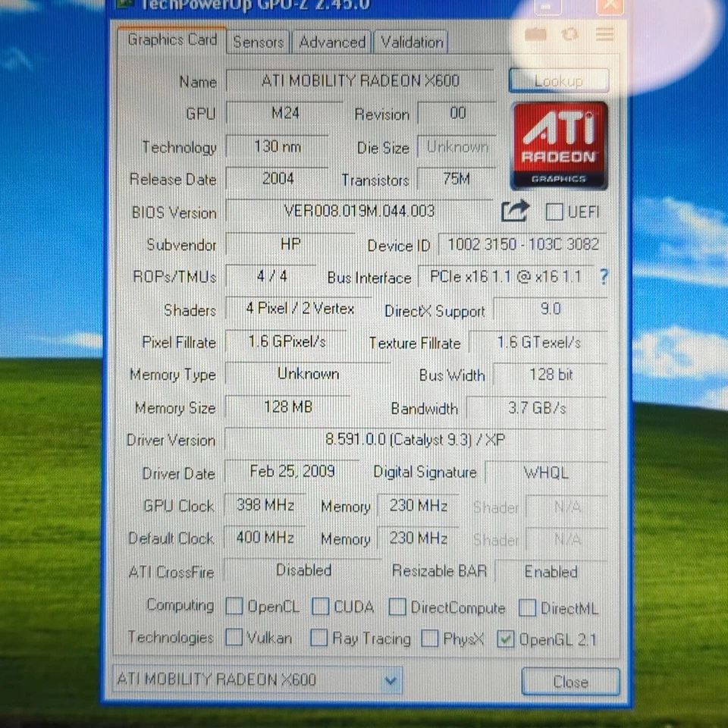Toggle the UEFI checkbox

[554, 212]
